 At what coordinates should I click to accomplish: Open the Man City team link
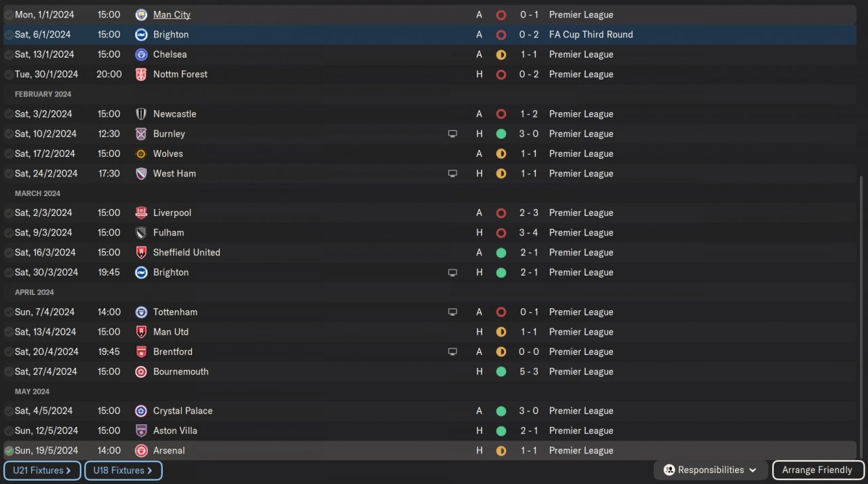coord(172,15)
